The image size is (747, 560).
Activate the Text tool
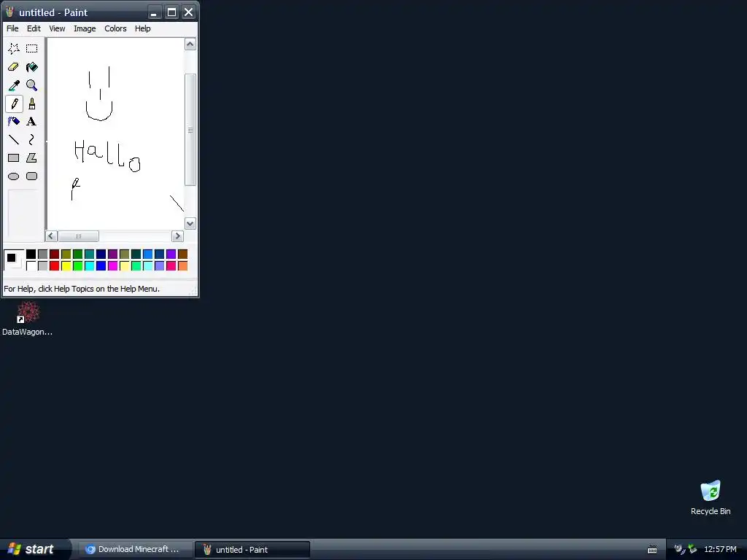click(32, 122)
